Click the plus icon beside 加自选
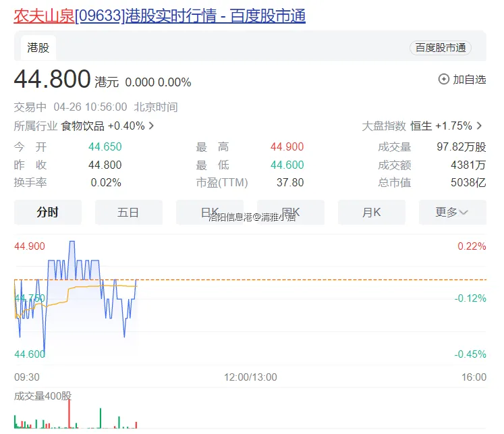The width and height of the screenshot is (504, 434). pyautogui.click(x=443, y=79)
